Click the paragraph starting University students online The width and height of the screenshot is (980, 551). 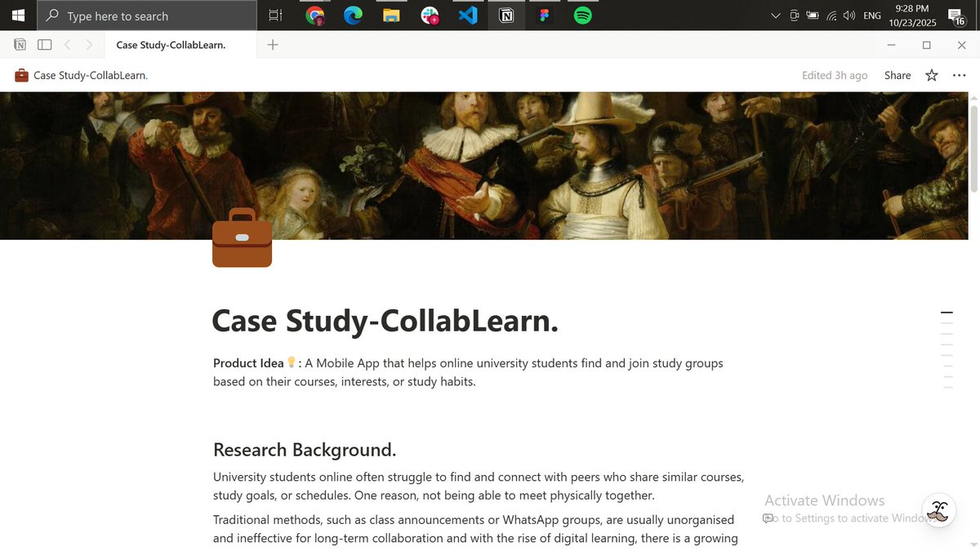pos(479,486)
